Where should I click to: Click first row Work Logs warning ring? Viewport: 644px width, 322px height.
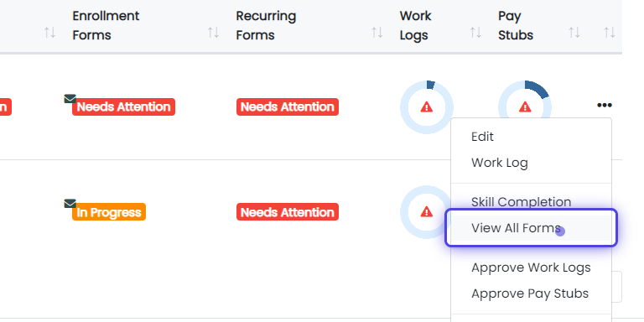tap(427, 107)
